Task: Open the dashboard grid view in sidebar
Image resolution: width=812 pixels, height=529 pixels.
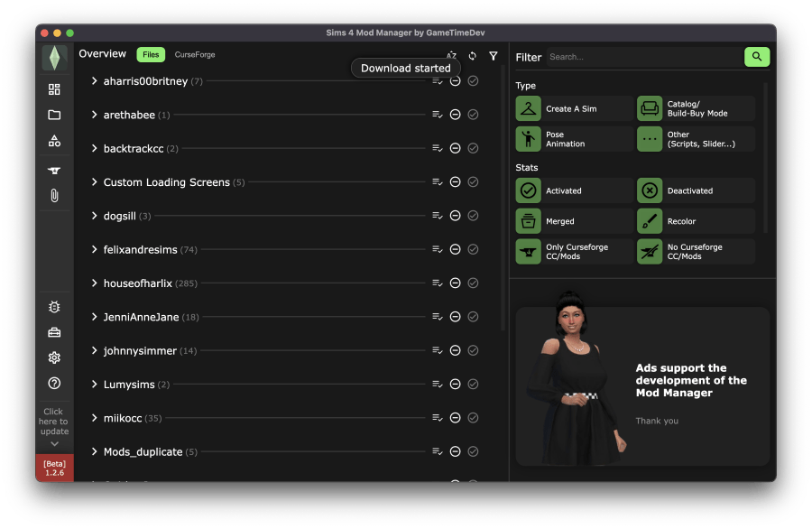Action: point(54,89)
